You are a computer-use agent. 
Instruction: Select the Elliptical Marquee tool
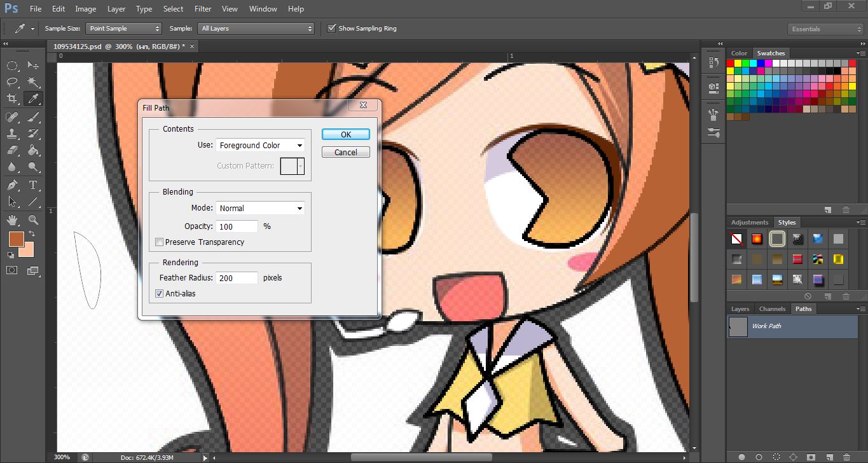pos(12,66)
